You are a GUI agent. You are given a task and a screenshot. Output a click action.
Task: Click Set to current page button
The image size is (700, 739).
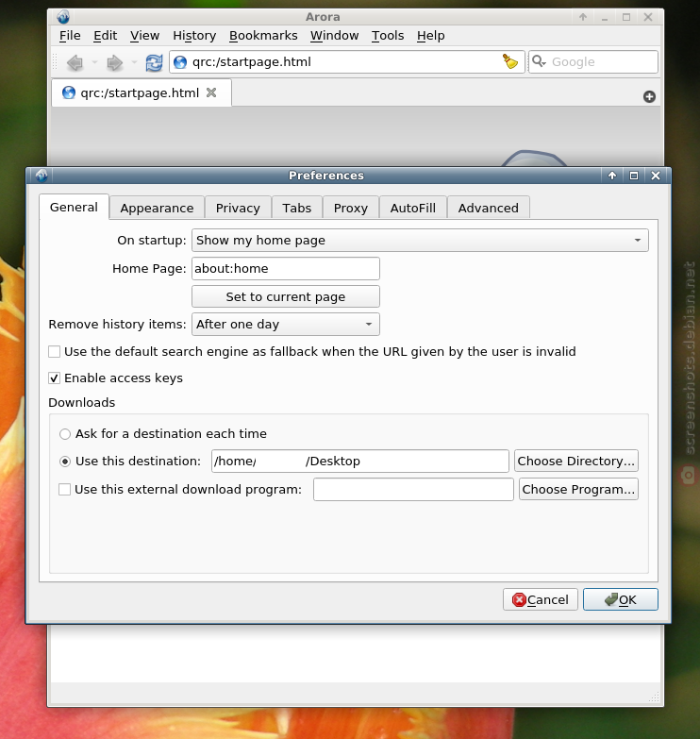pyautogui.click(x=286, y=297)
